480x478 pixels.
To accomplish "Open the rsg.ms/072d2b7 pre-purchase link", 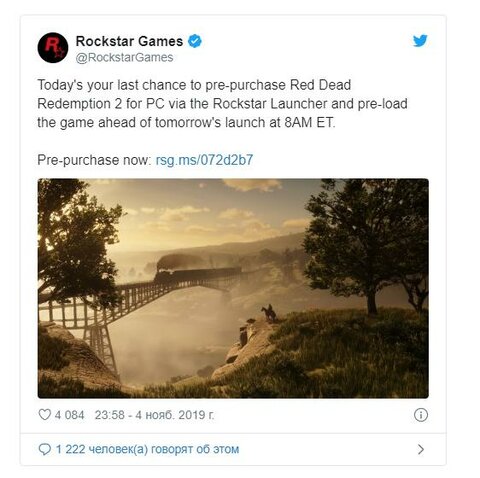I will [x=204, y=160].
